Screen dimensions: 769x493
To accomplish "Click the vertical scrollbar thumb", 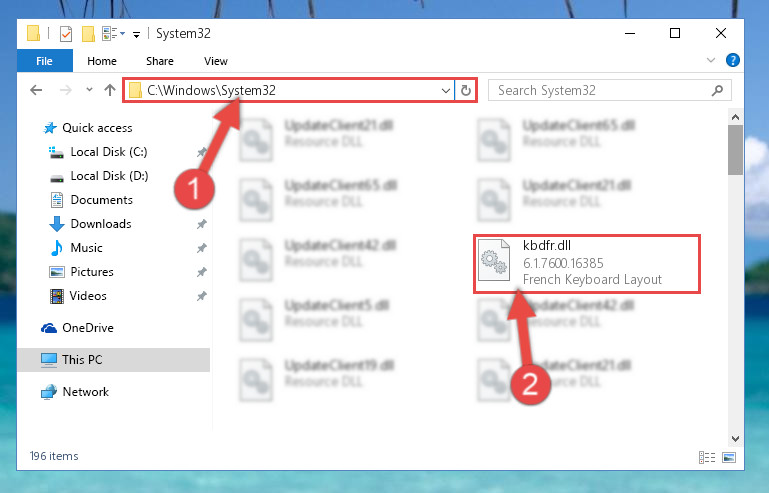I will pos(735,150).
